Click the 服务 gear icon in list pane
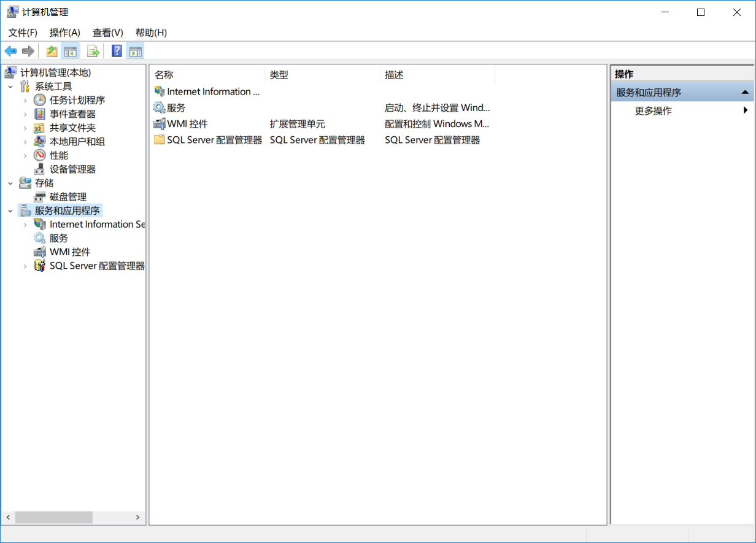 (160, 107)
